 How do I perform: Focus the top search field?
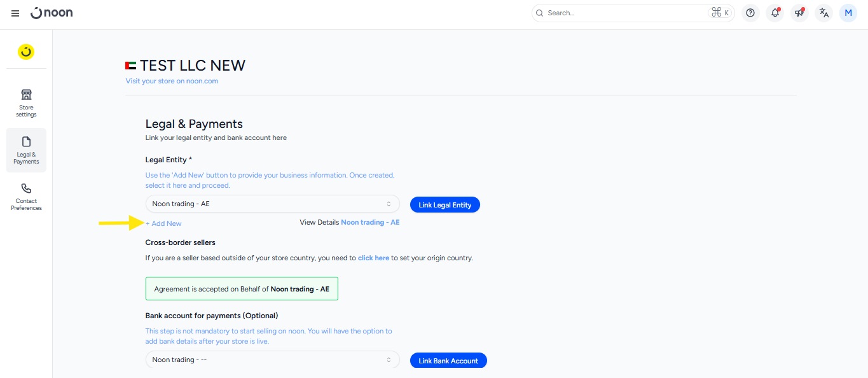tap(623, 13)
